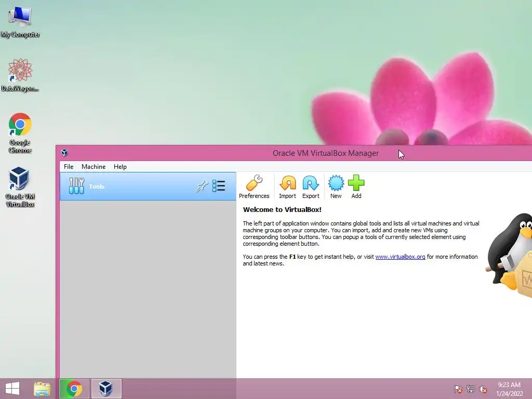Screen dimensions: 532x399
Task: Click the Export appliance button
Action: [311, 187]
